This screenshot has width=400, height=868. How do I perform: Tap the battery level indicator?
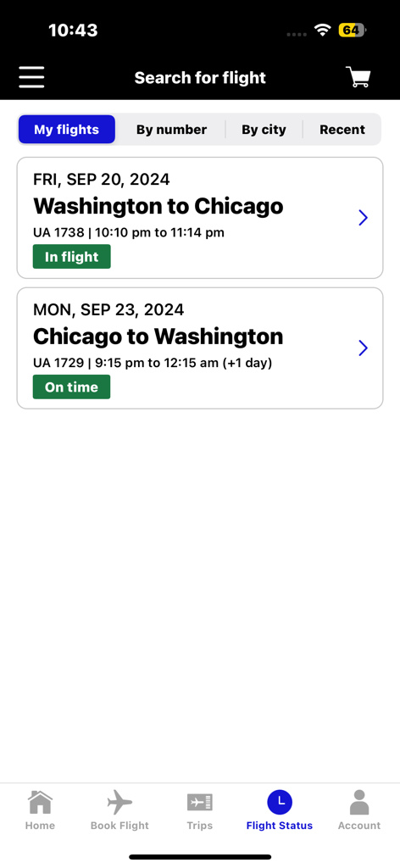pos(353,30)
